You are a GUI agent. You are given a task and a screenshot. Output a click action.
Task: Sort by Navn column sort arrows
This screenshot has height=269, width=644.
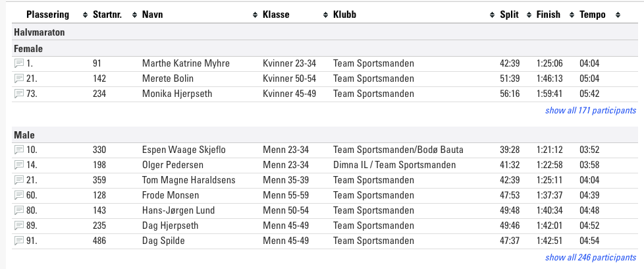255,15
